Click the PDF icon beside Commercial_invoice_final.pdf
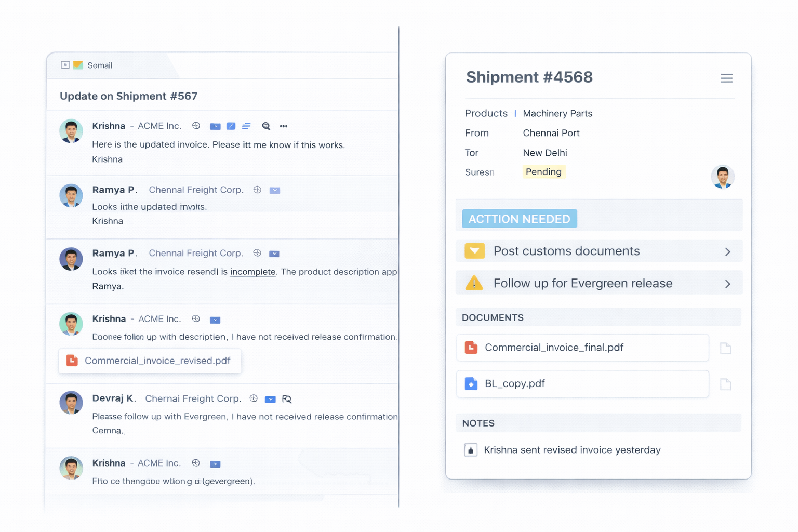 tap(472, 348)
